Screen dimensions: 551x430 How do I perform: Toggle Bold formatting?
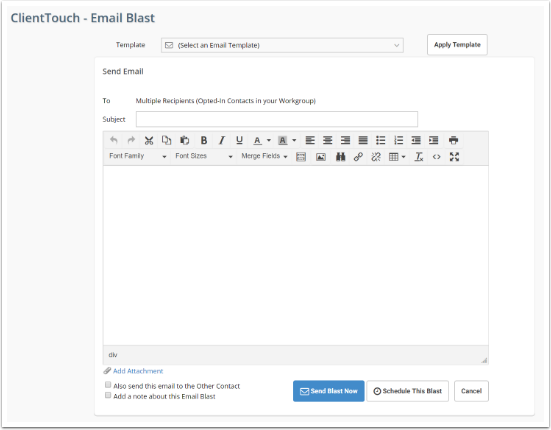tap(203, 141)
